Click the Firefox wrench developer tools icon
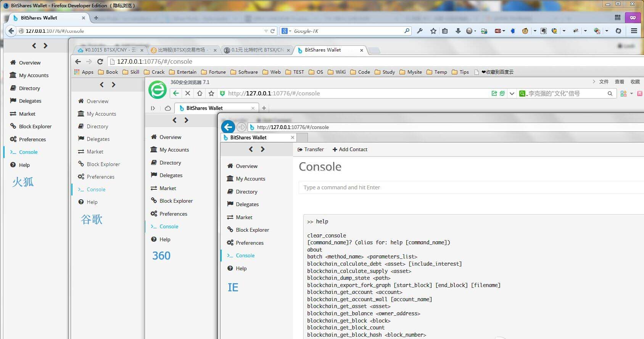Screen dimensions: 644x339 pos(420,31)
